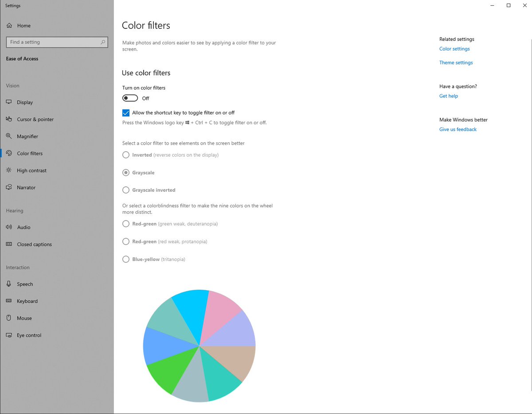The width and height of the screenshot is (532, 414).
Task: Click the Get help link
Action: [x=449, y=96]
